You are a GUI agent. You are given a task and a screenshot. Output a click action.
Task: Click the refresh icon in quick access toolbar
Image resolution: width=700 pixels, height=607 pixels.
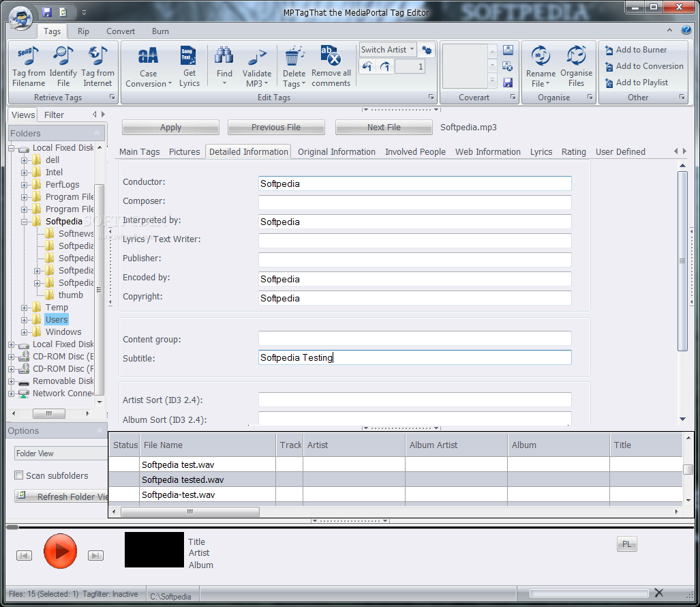point(63,12)
